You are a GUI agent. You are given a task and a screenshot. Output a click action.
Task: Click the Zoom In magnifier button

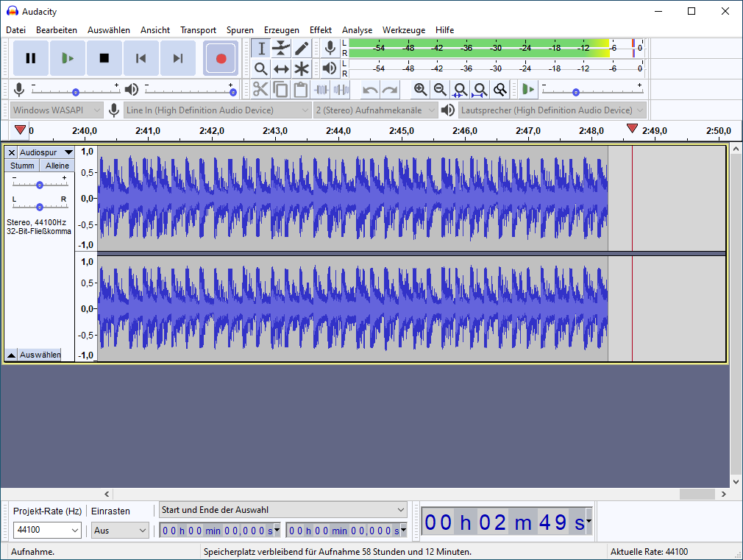point(420,90)
